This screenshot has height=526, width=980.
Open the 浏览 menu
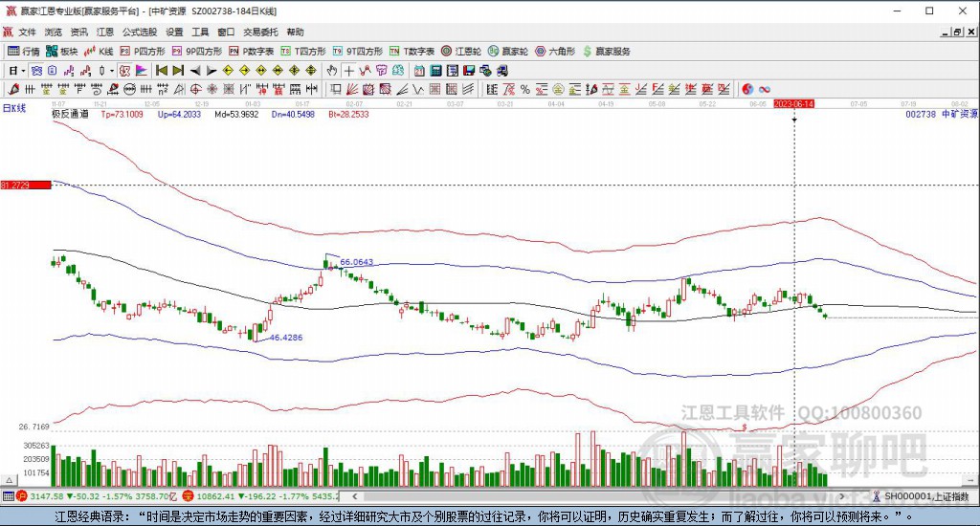(54, 32)
